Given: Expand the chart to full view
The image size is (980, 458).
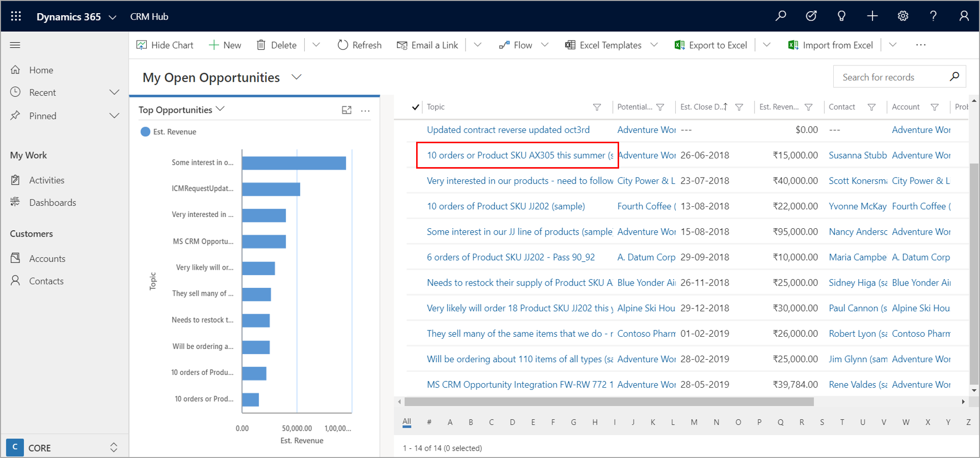Looking at the screenshot, I should tap(347, 110).
